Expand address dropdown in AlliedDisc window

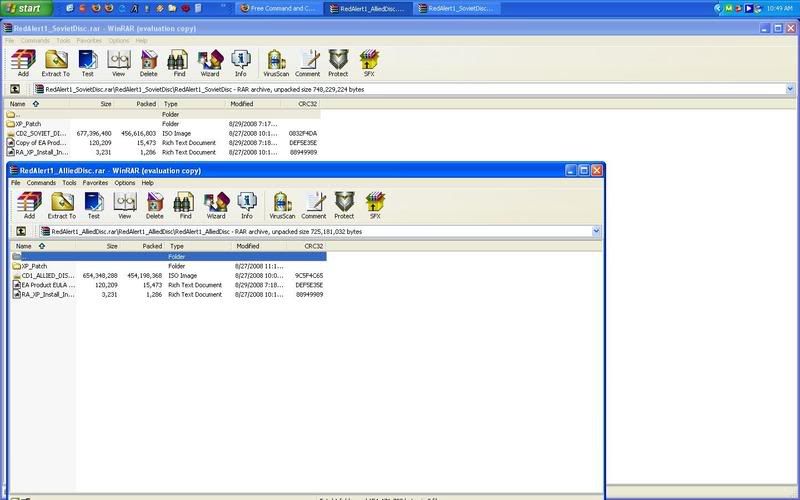pos(596,231)
